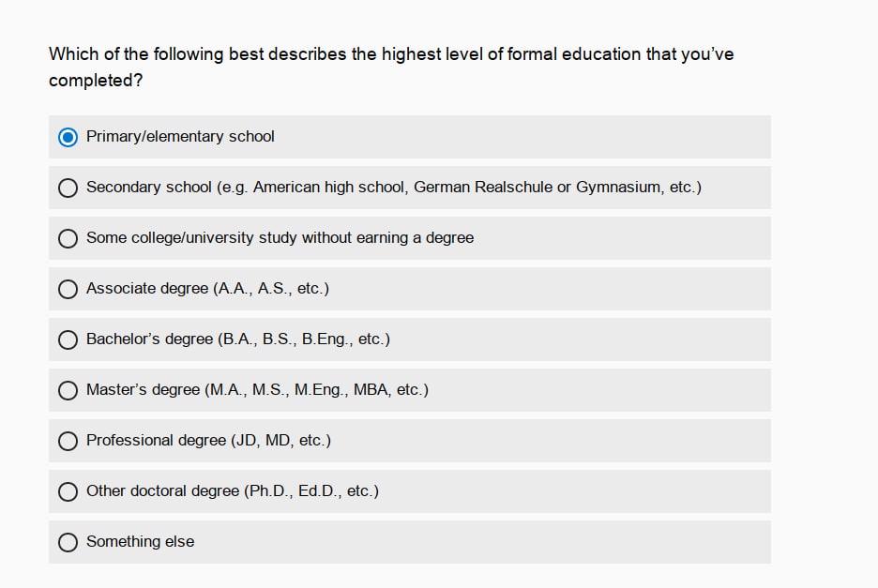The width and height of the screenshot is (878, 588).
Task: Select the Bachelor's degree radio button
Action: [68, 339]
